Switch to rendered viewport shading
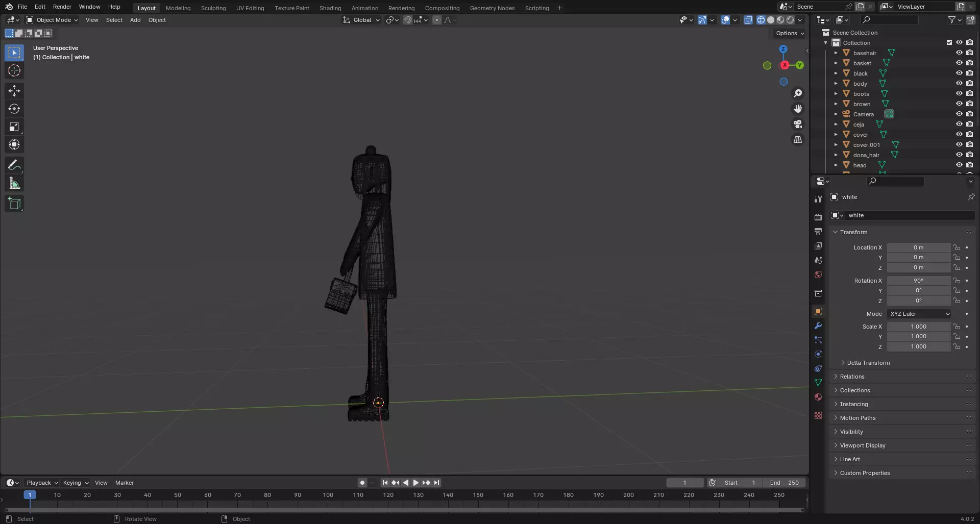The width and height of the screenshot is (980, 524). (790, 20)
